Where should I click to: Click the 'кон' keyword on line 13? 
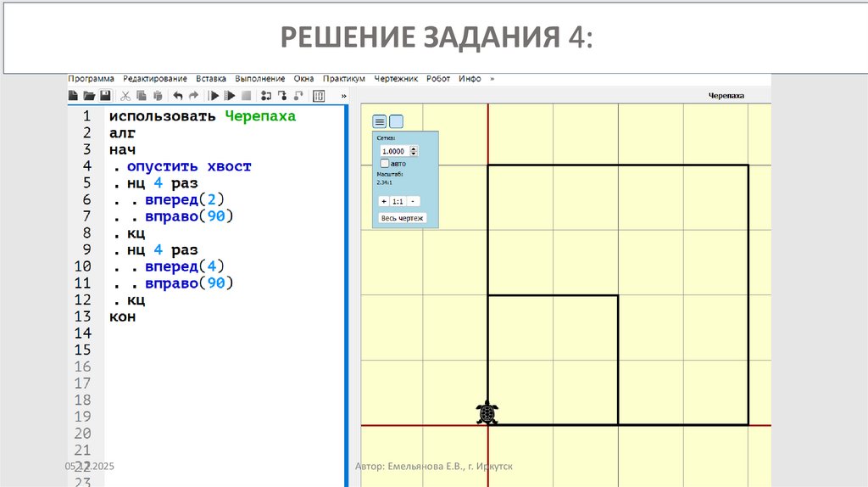point(122,317)
